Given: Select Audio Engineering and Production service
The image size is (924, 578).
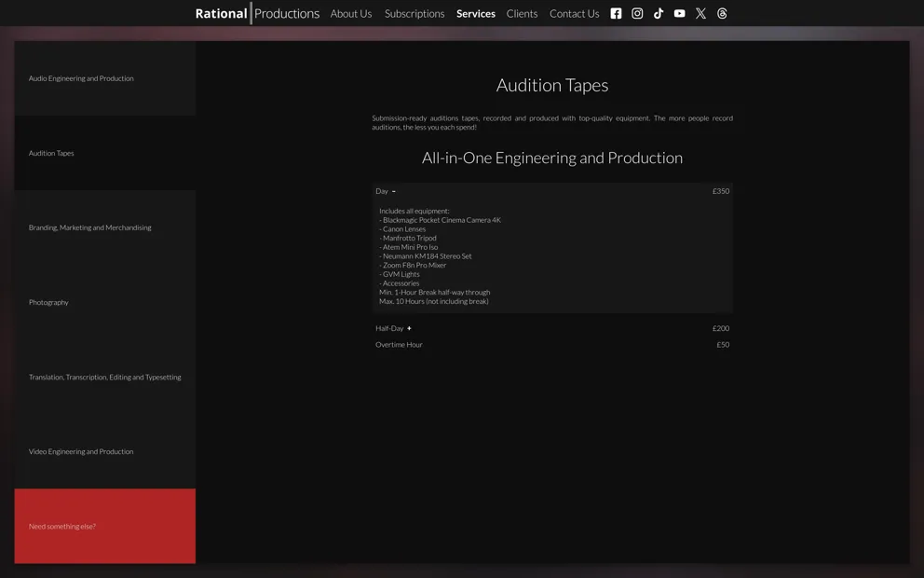Looking at the screenshot, I should (104, 78).
